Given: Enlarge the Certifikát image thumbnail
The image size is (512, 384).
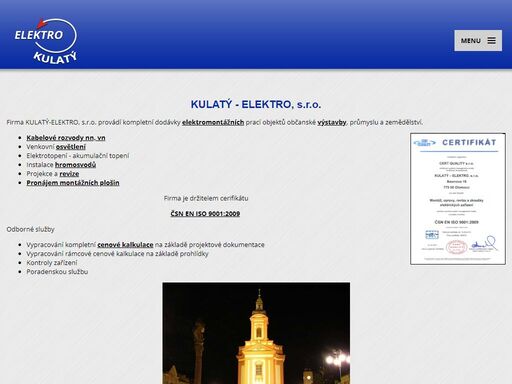Looking at the screenshot, I should click(x=458, y=199).
